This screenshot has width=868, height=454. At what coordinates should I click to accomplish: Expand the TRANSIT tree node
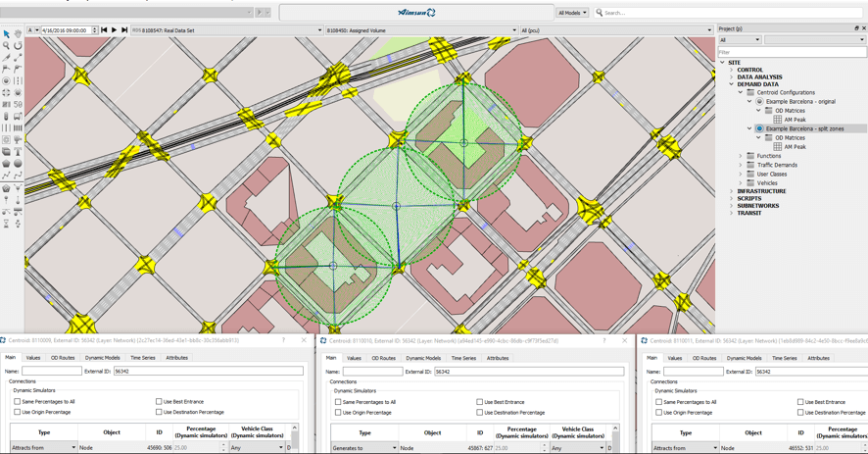pos(731,213)
